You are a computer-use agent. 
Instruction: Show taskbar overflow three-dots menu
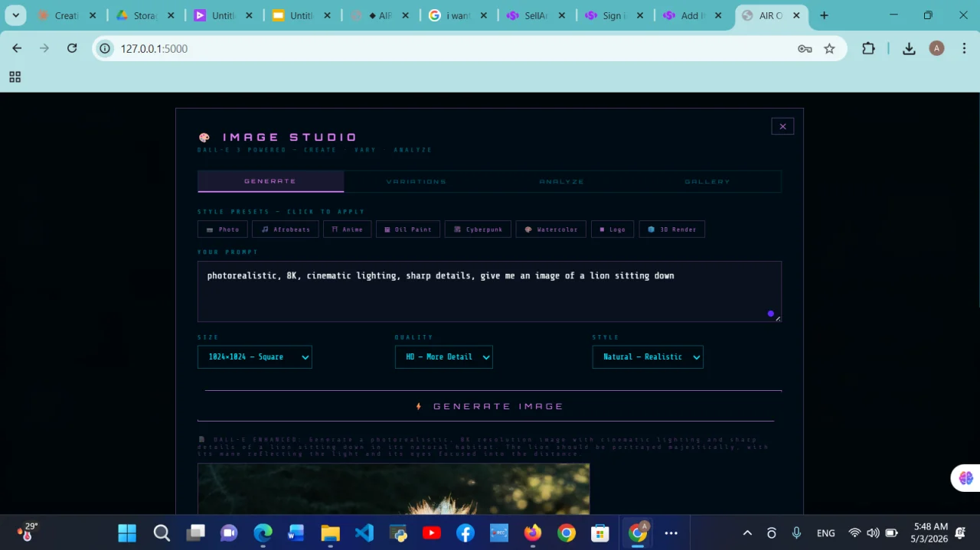671,533
